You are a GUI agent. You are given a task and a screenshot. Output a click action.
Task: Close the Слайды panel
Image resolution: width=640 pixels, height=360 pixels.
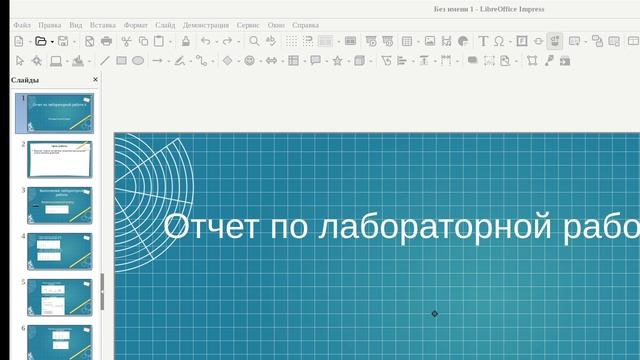[x=96, y=80]
